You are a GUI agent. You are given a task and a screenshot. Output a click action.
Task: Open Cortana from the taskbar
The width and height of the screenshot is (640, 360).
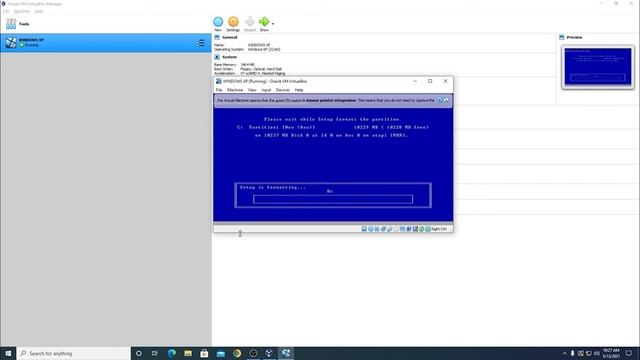point(138,353)
